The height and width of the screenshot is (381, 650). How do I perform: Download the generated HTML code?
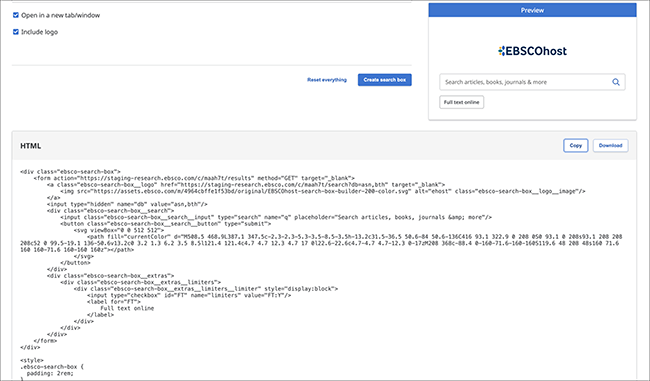[x=610, y=146]
